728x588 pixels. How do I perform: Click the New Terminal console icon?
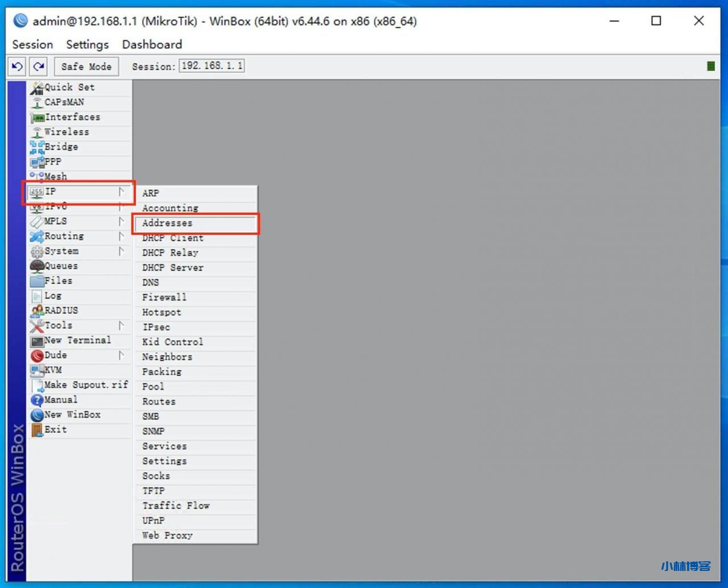[x=37, y=341]
